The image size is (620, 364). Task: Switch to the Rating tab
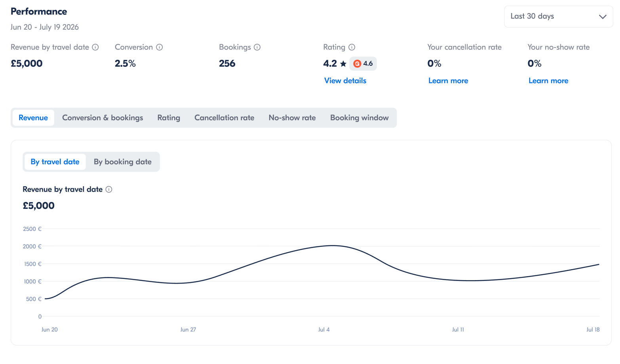point(169,118)
